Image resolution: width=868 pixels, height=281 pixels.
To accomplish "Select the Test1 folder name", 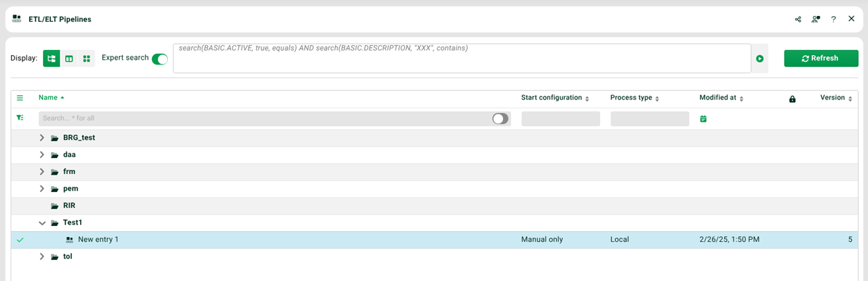I will point(73,223).
